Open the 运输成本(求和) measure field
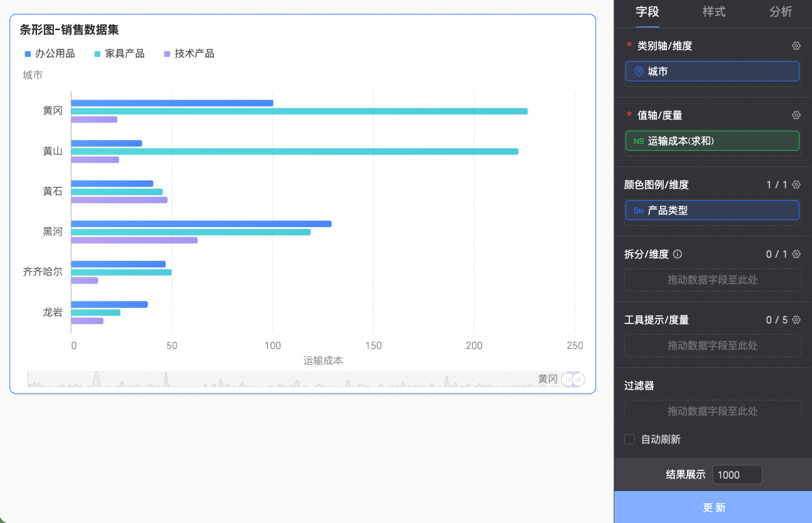This screenshot has width=812, height=523. click(x=712, y=141)
